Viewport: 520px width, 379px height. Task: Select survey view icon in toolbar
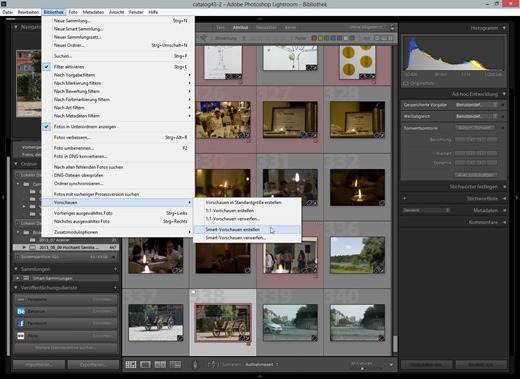coord(175,364)
